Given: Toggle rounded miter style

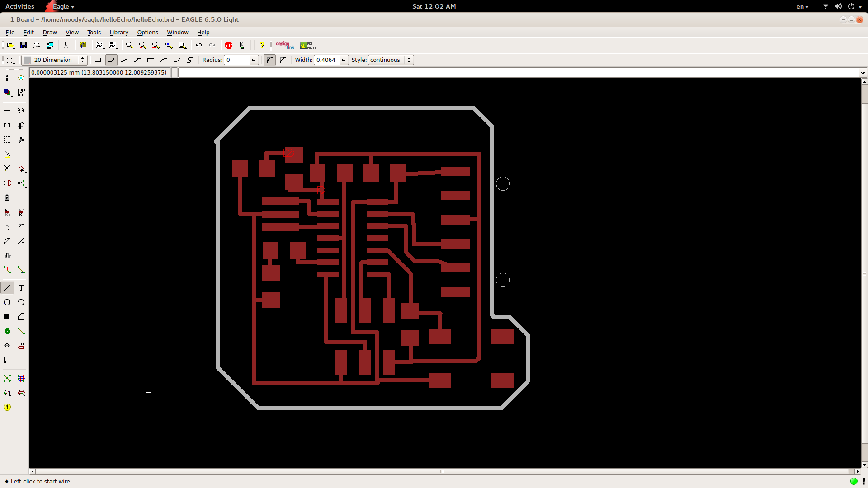Looking at the screenshot, I should point(269,60).
